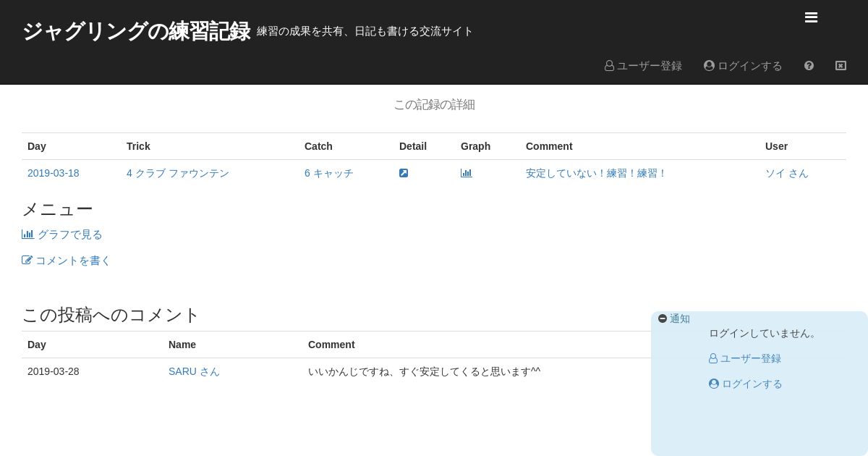868x456 pixels.
Task: Open コメントを書く link
Action: (x=66, y=261)
